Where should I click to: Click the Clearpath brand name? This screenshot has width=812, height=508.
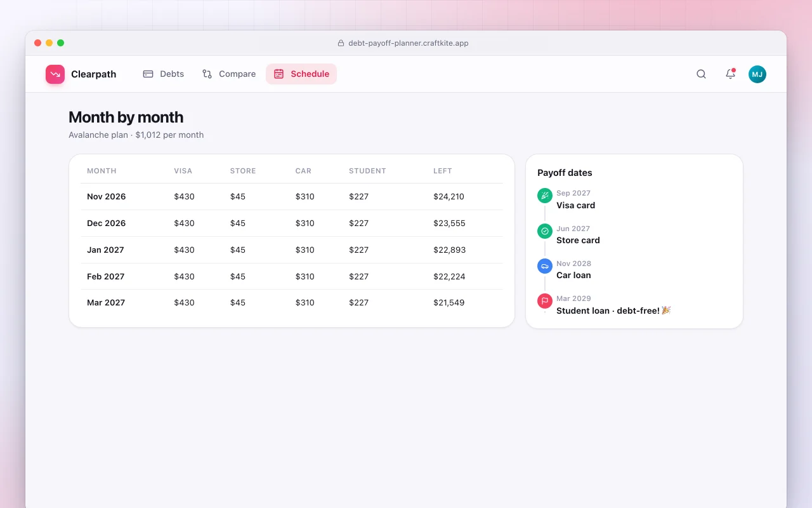(x=94, y=74)
